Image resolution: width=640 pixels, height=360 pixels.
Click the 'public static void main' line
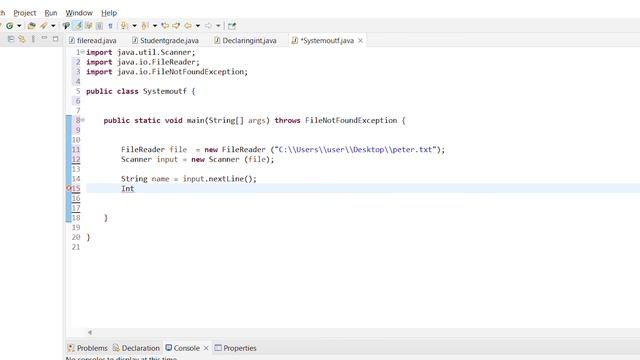tap(254, 120)
